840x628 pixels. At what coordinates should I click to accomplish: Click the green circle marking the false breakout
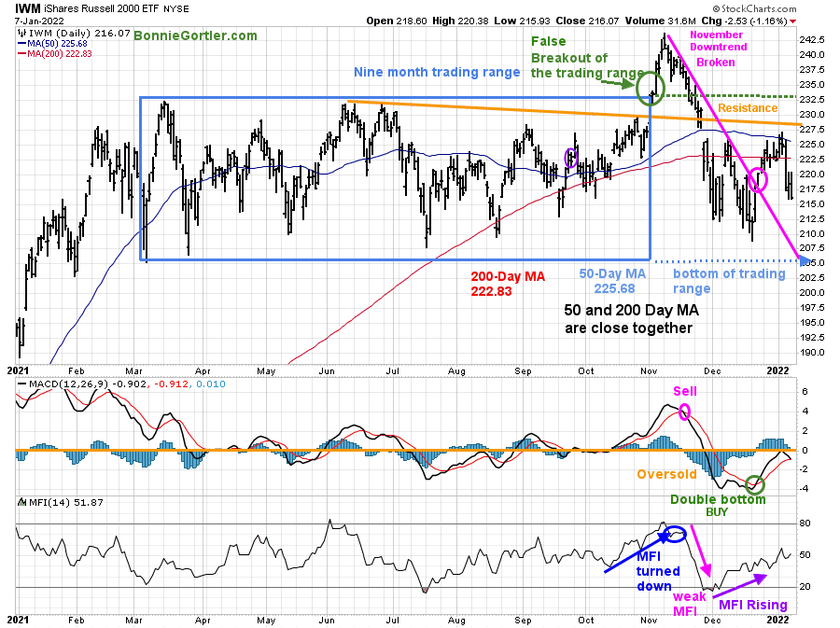point(651,88)
